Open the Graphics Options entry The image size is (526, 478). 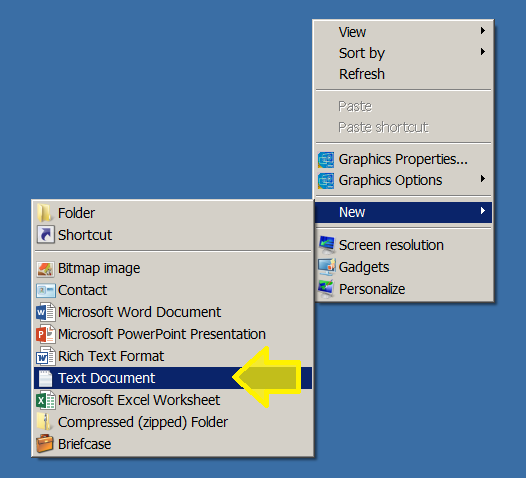pos(404,180)
